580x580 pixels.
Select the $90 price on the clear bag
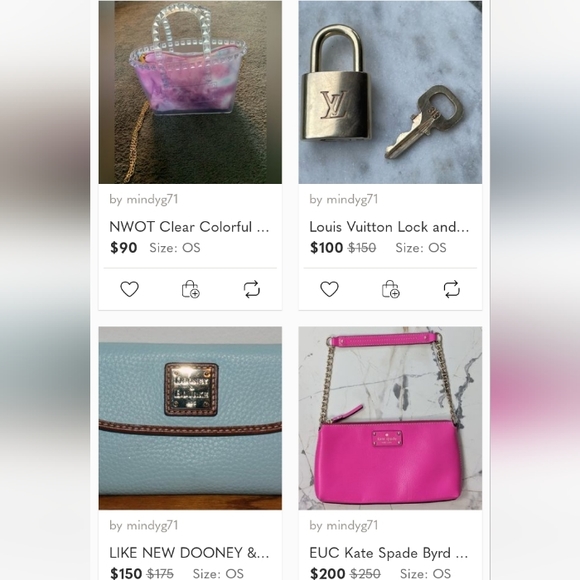(x=124, y=247)
